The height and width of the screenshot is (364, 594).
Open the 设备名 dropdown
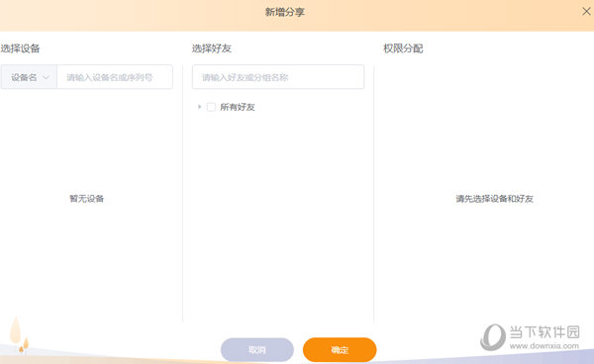click(29, 77)
